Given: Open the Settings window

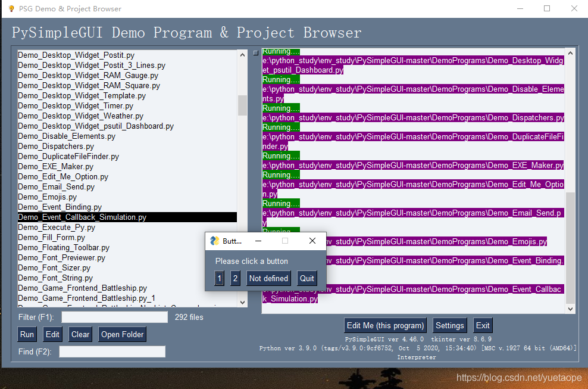Looking at the screenshot, I should [x=449, y=325].
